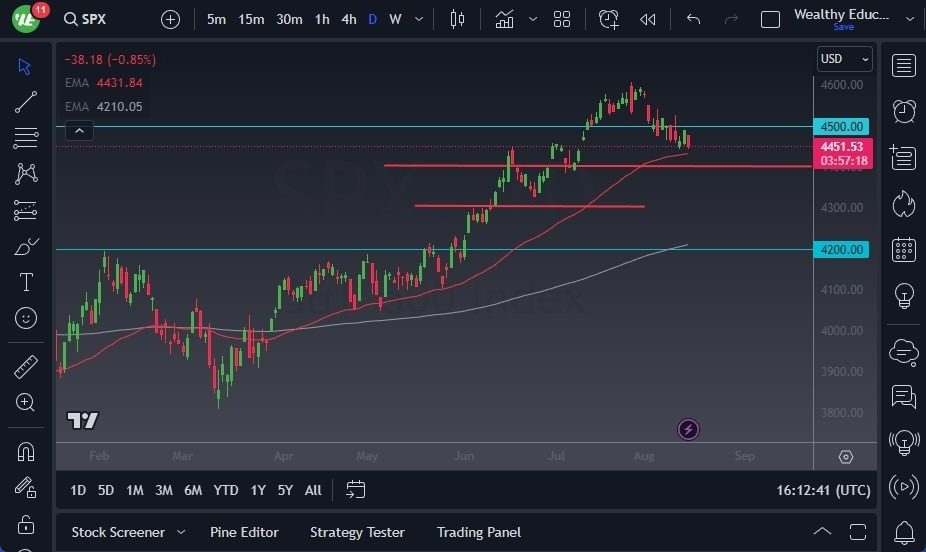Image resolution: width=926 pixels, height=552 pixels.
Task: Collapse the indicator legend chevron
Action: tap(79, 130)
